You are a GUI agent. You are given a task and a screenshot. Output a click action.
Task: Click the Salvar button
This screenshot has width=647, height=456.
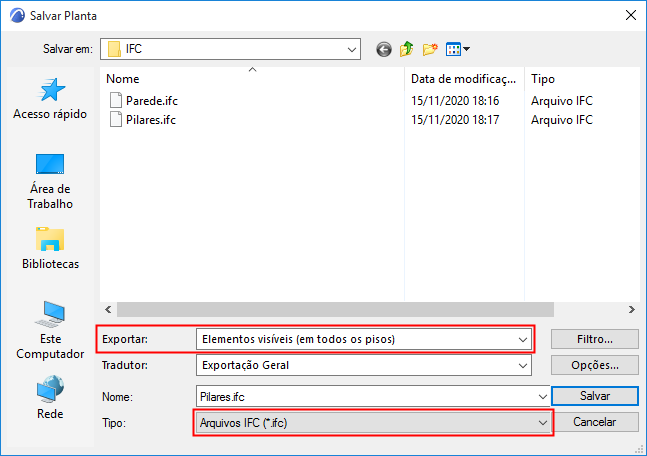point(594,397)
